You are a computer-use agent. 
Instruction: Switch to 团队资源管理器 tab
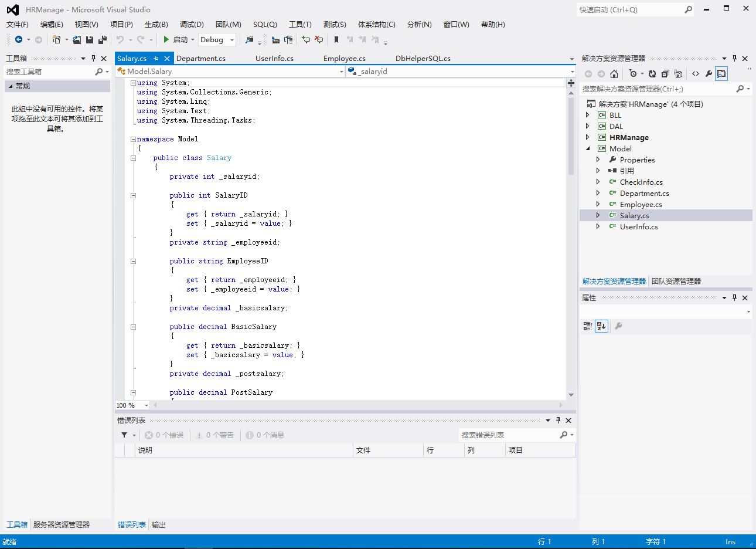676,282
